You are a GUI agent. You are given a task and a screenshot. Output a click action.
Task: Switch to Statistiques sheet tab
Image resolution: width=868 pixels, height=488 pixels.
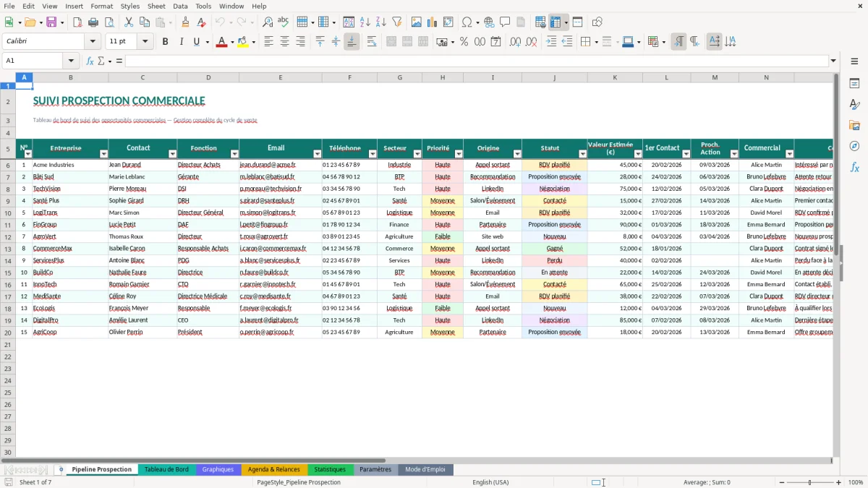tap(330, 469)
